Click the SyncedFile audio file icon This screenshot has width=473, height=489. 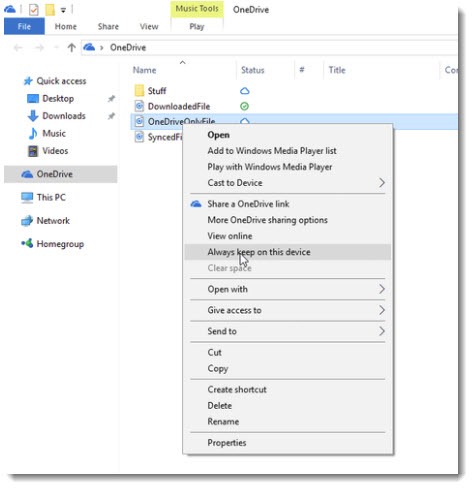[x=139, y=137]
